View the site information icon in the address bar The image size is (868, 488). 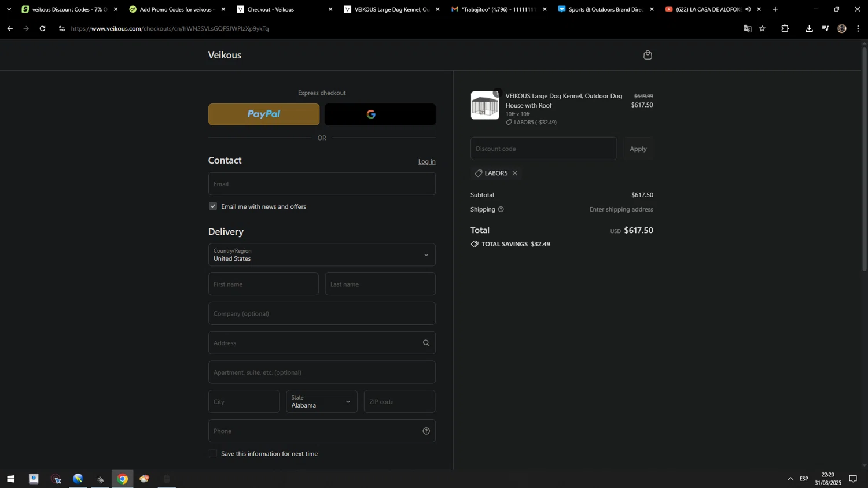(62, 28)
